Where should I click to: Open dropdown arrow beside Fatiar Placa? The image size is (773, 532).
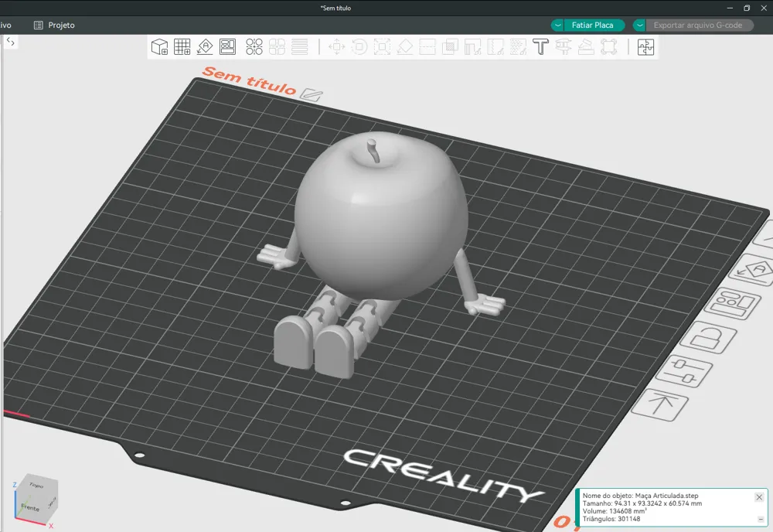click(x=557, y=26)
